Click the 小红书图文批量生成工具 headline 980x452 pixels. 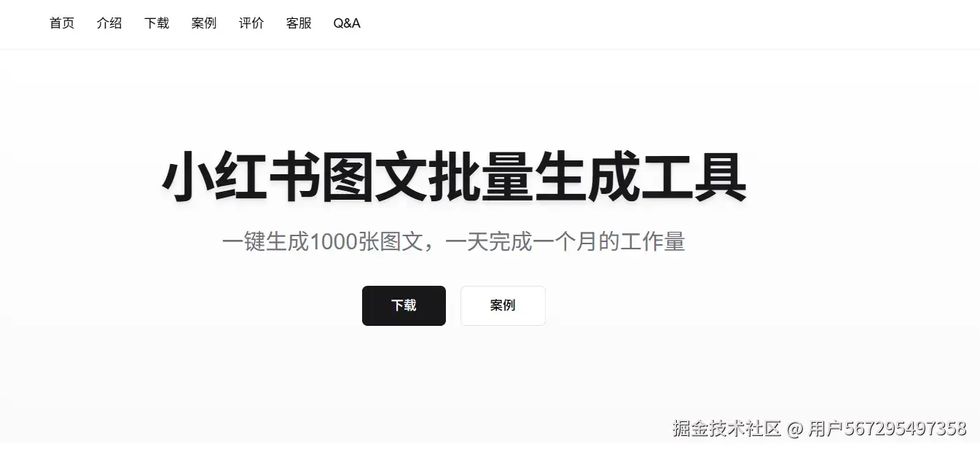point(454,178)
